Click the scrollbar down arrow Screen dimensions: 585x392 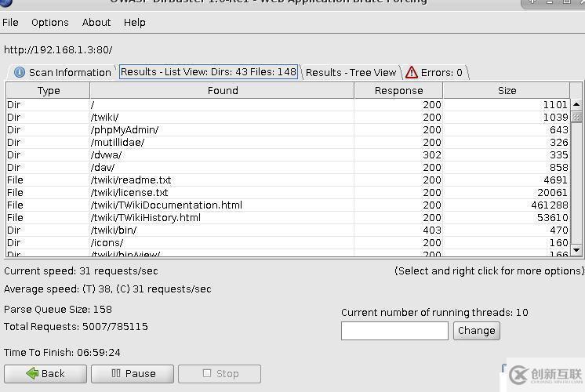576,250
